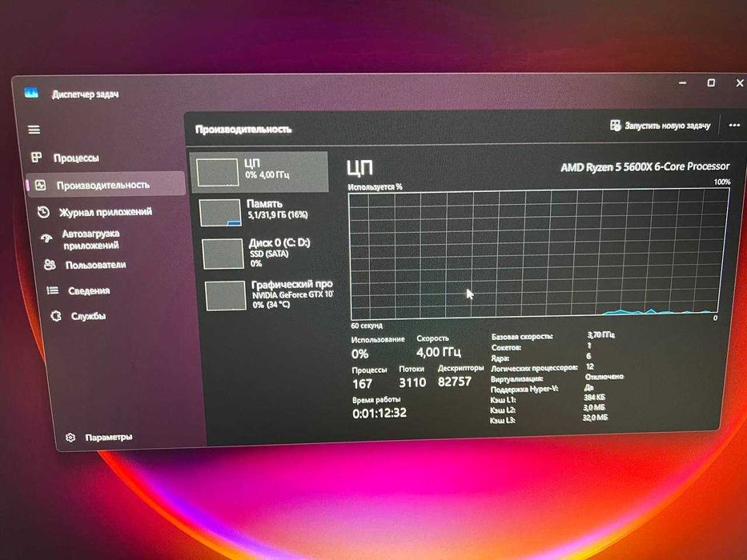747x560 pixels.
Task: Select the Графический процессор entry
Action: pos(268,295)
